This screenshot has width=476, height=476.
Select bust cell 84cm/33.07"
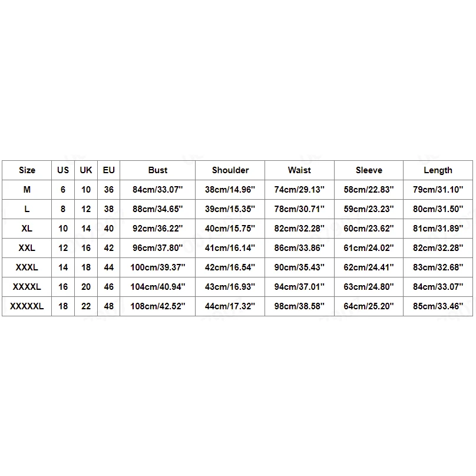point(157,190)
